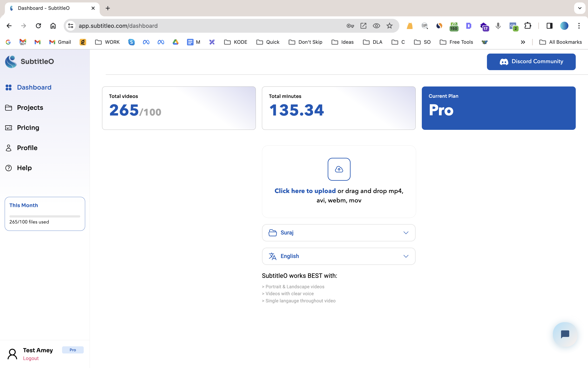Image resolution: width=588 pixels, height=368 pixels.
Task: Click the cloud upload icon
Action: [x=339, y=169]
